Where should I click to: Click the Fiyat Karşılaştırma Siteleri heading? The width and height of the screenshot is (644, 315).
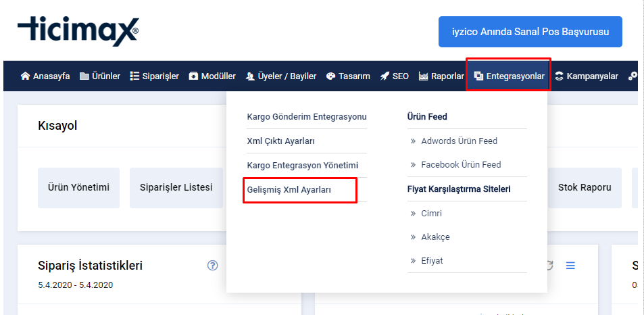point(459,189)
